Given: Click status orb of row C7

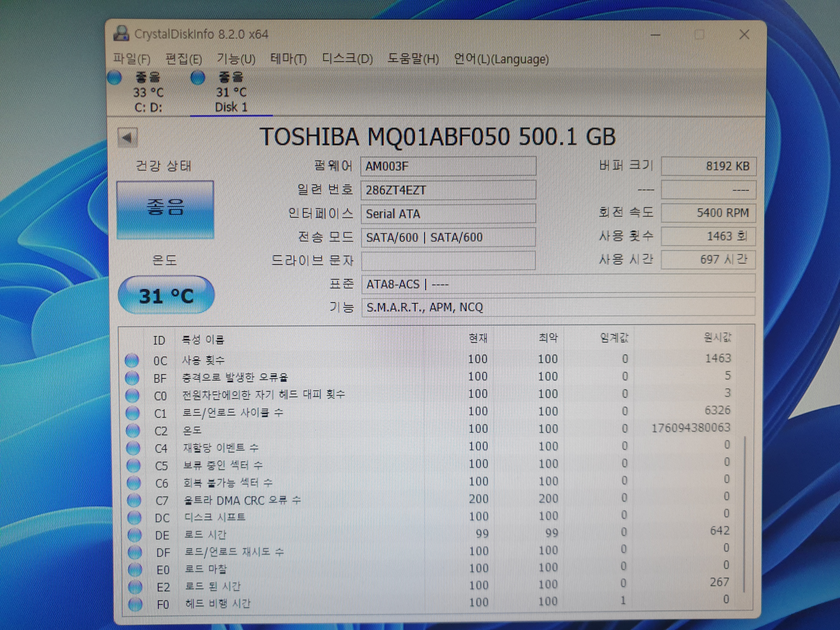Looking at the screenshot, I should tap(134, 500).
